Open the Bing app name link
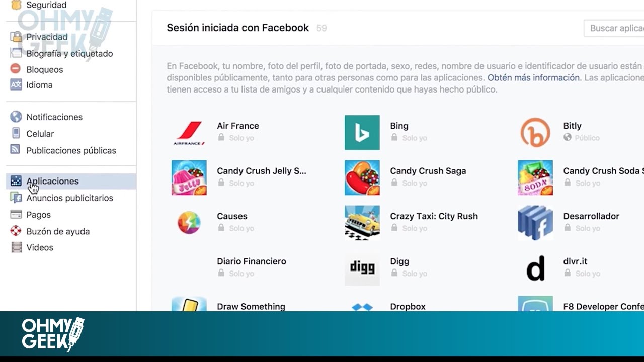The width and height of the screenshot is (644, 362). [399, 126]
